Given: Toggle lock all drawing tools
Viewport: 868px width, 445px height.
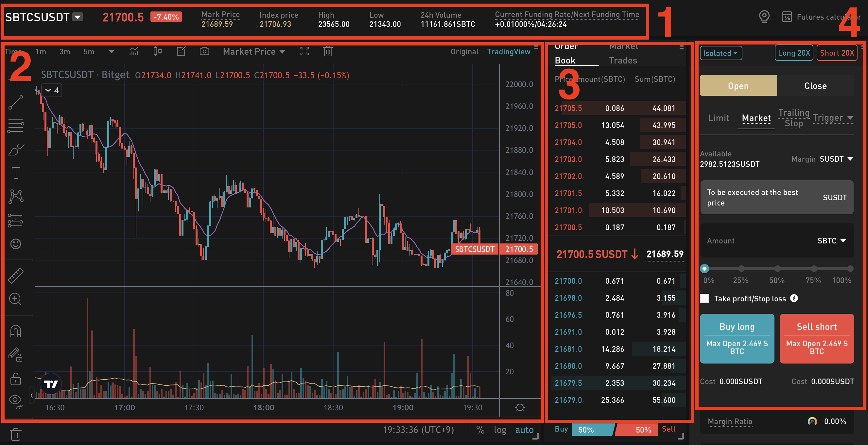Looking at the screenshot, I should [x=15, y=379].
